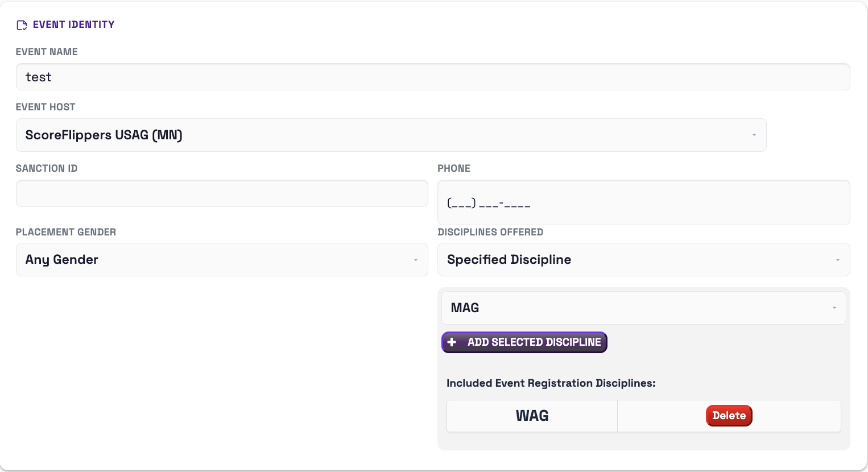Focus the Event Name field containing test
The height and width of the screenshot is (472, 868).
(433, 77)
